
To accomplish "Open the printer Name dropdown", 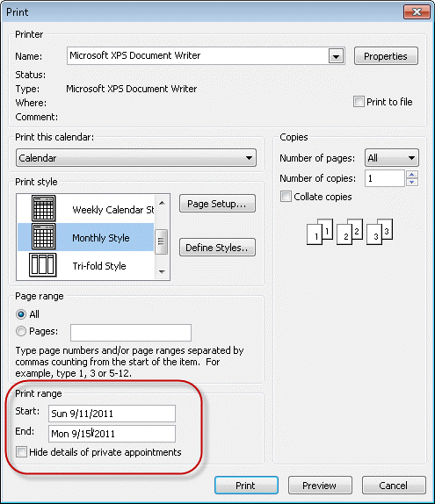I will coord(337,56).
